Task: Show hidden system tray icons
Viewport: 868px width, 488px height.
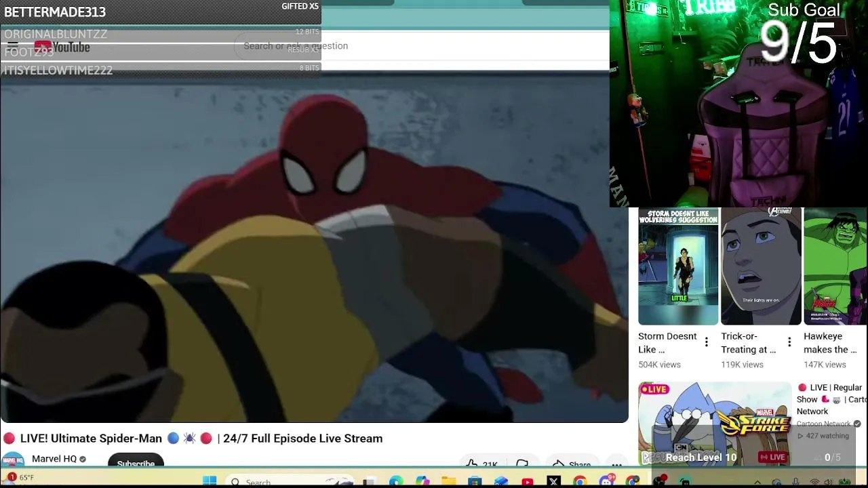Action: (757, 483)
